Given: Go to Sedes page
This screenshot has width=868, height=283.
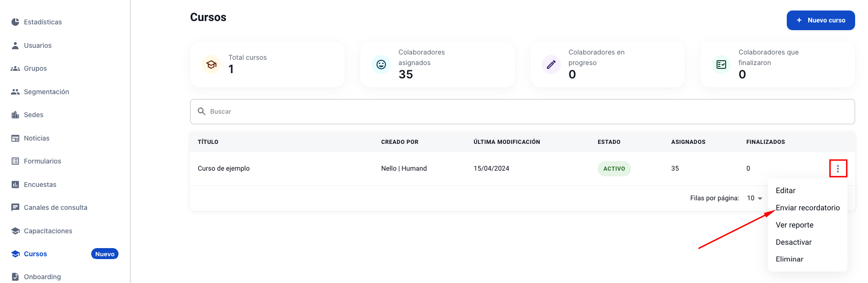Looking at the screenshot, I should 33,115.
